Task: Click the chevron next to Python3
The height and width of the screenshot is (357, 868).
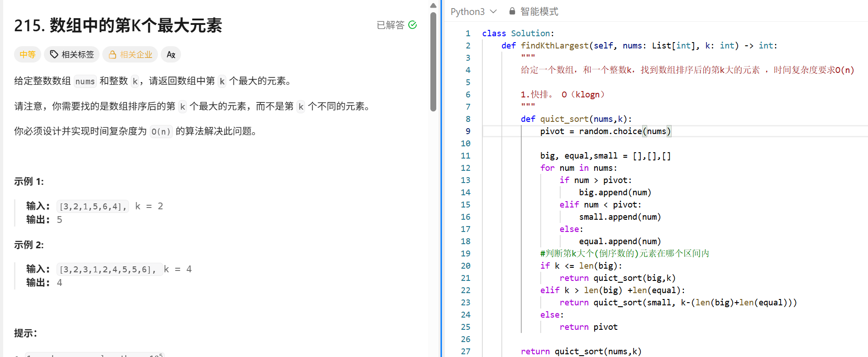Action: pos(493,11)
